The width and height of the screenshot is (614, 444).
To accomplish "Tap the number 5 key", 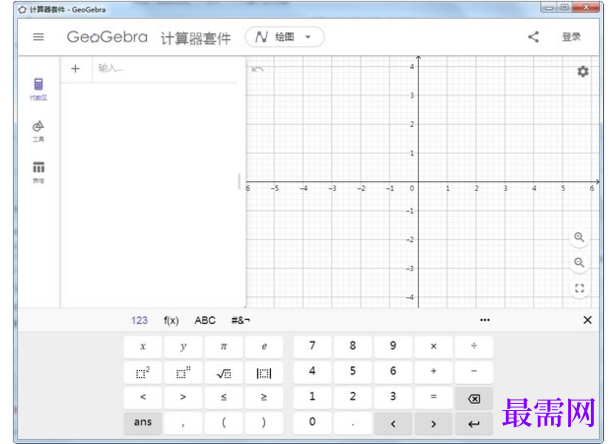I will [353, 372].
